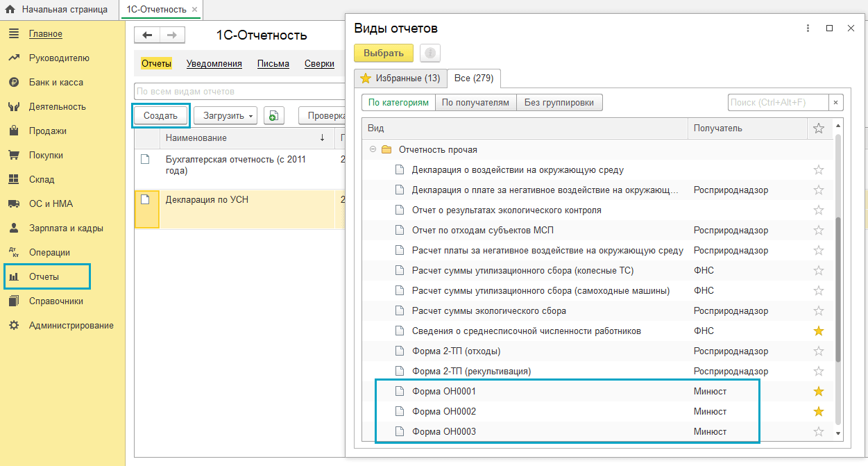Open the Уведомления tab

[214, 64]
